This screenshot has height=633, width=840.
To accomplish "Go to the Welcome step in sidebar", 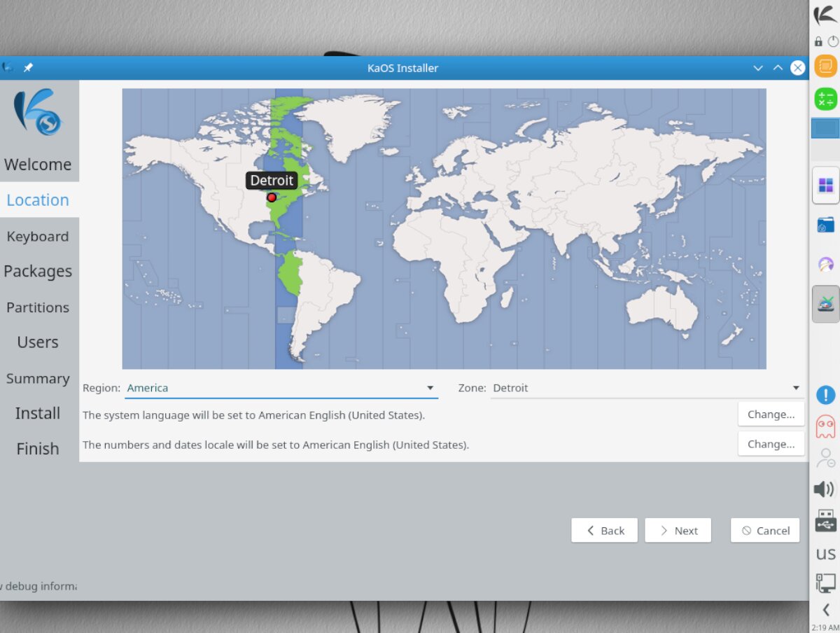I will 38,165.
